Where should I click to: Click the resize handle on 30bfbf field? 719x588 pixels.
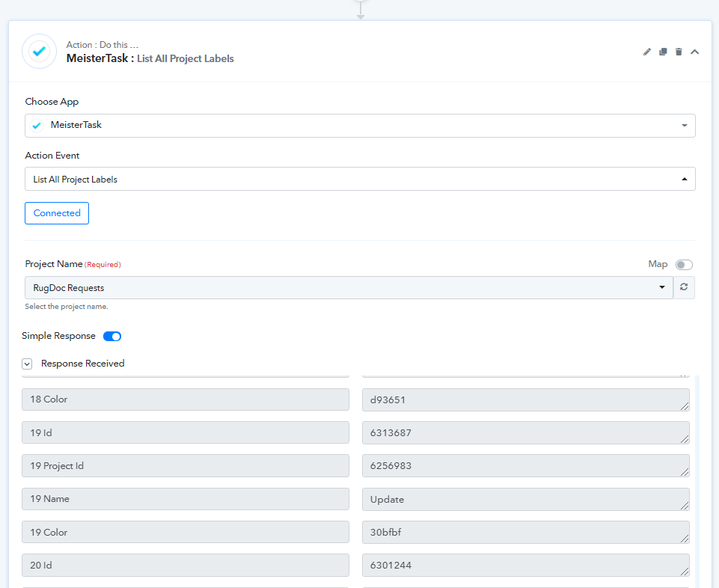(x=685, y=539)
